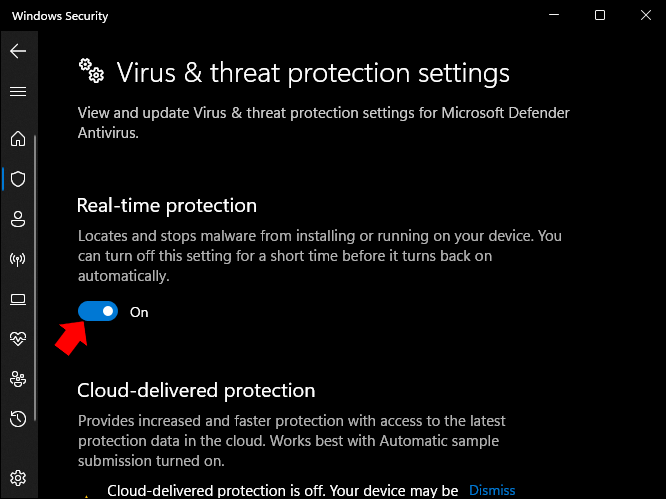The width and height of the screenshot is (666, 499).
Task: Minimize the Windows Security window
Action: [x=554, y=15]
